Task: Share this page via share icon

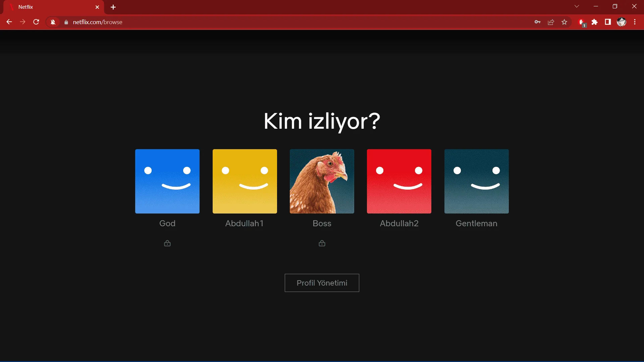Action: [551, 22]
